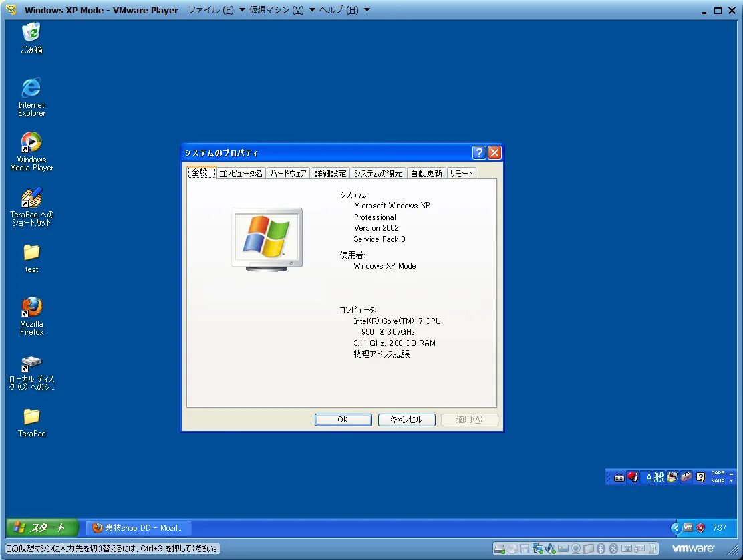Viewport: 743px width, 560px height.
Task: Toggle CAPS indicator on the language bar
Action: (x=718, y=473)
